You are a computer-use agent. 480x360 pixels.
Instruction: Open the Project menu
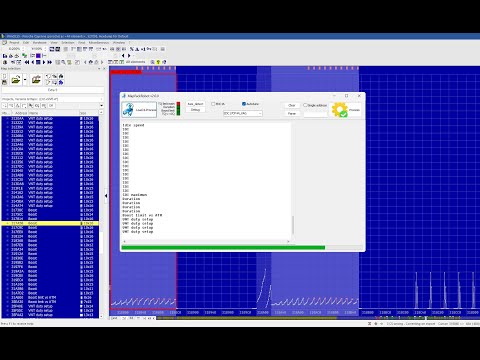coord(14,43)
